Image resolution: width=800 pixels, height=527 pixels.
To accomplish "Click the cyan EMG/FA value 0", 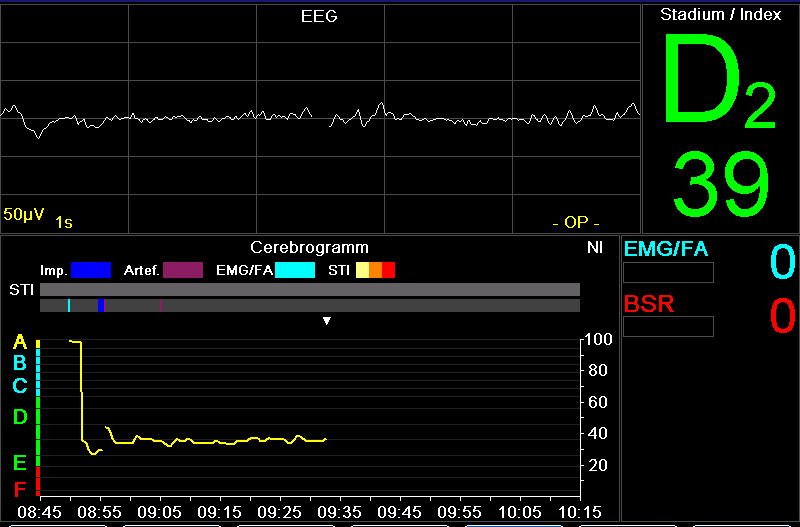I will (x=782, y=262).
